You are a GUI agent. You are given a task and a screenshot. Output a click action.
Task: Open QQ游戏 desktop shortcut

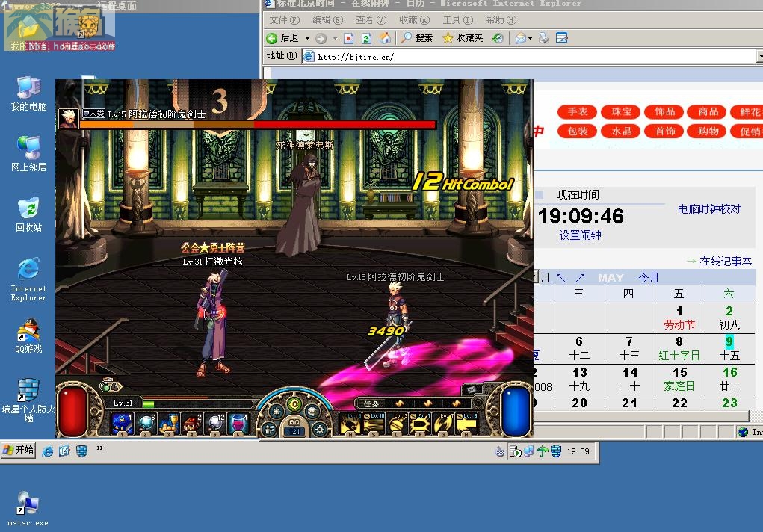[x=28, y=335]
